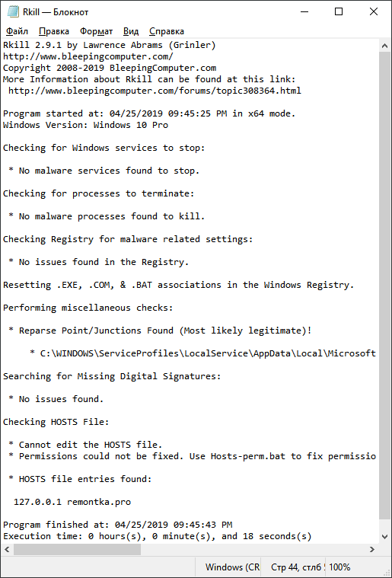The image size is (392, 578).
Task: Click the horizontal scrollbar right arrow
Action: [372, 549]
